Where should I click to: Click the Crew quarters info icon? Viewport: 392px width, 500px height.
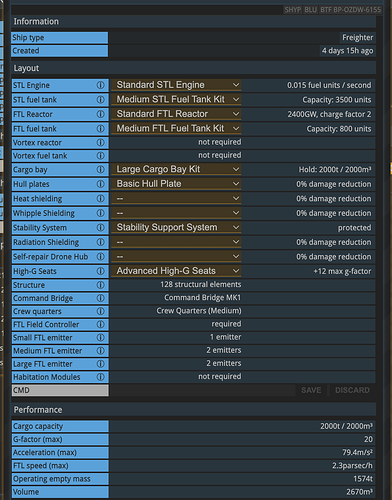(100, 311)
